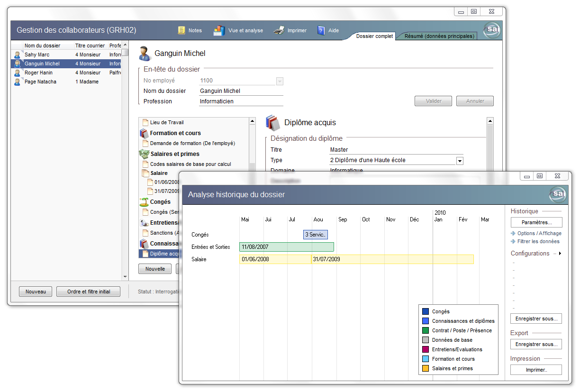The image size is (580, 392).
Task: Click the Paramètres... button
Action: pos(536,222)
